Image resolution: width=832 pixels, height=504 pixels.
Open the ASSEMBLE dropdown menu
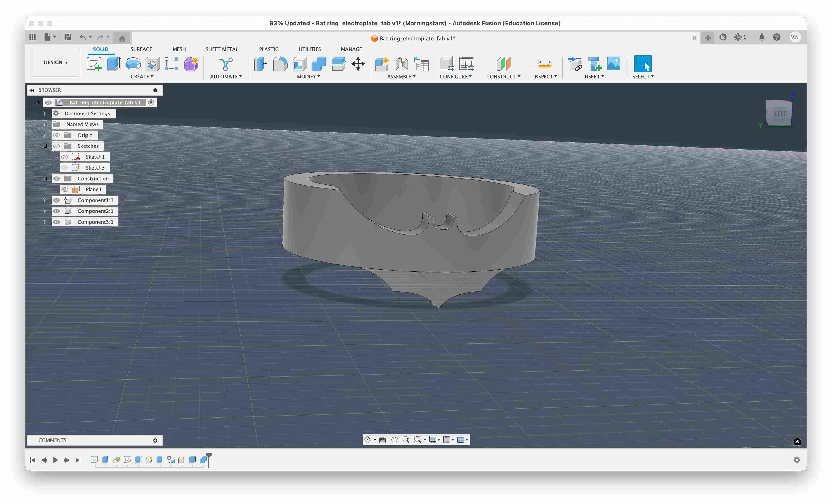click(401, 77)
